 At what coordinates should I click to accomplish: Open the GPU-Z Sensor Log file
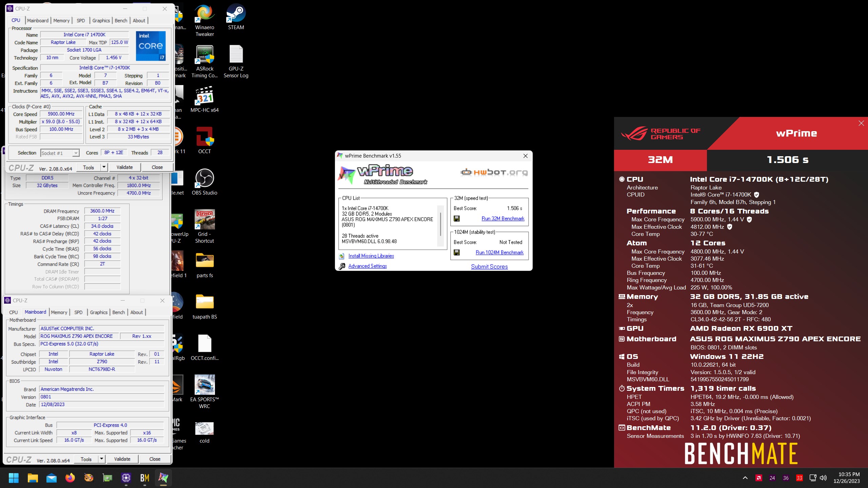click(x=236, y=62)
